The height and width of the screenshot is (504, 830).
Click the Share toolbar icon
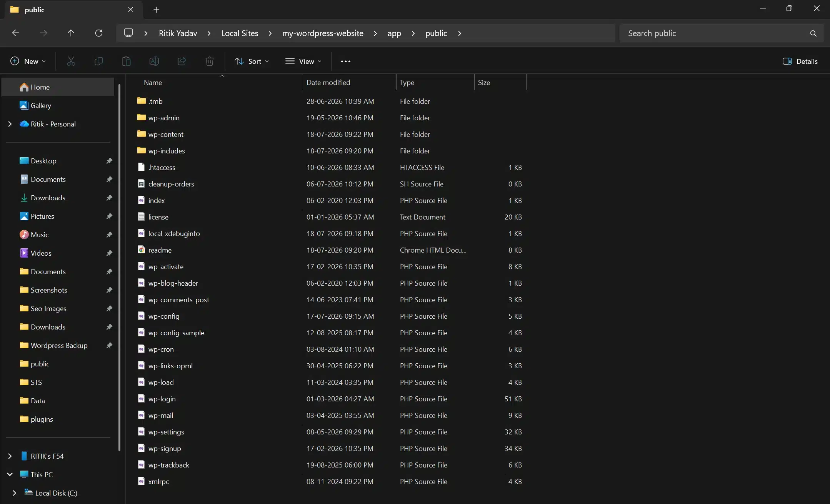pos(182,61)
